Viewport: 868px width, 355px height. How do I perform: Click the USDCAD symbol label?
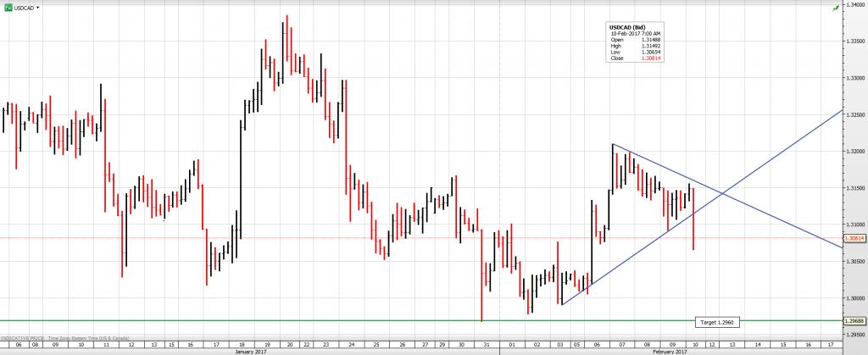[x=25, y=7]
